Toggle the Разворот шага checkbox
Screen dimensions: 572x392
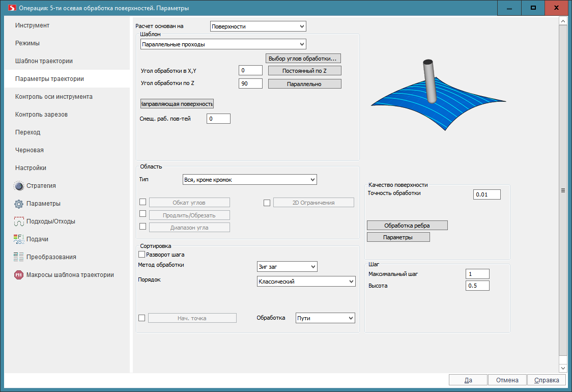[141, 254]
